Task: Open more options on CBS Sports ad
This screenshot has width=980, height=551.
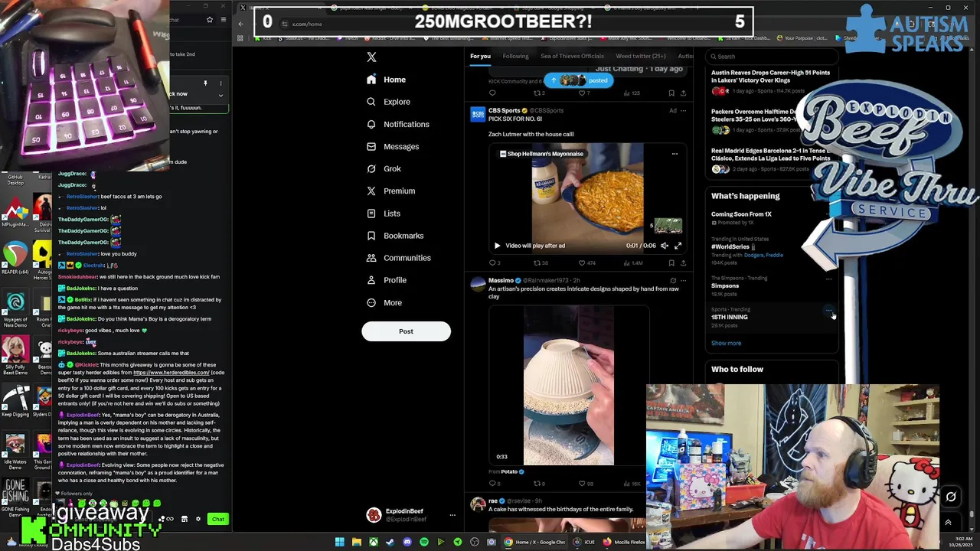Action: coord(683,110)
